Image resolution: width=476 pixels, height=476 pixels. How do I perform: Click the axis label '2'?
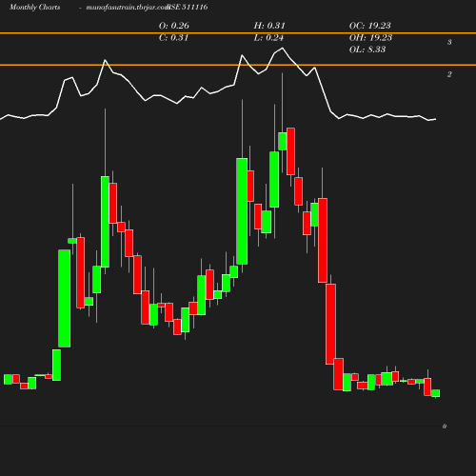(x=449, y=74)
